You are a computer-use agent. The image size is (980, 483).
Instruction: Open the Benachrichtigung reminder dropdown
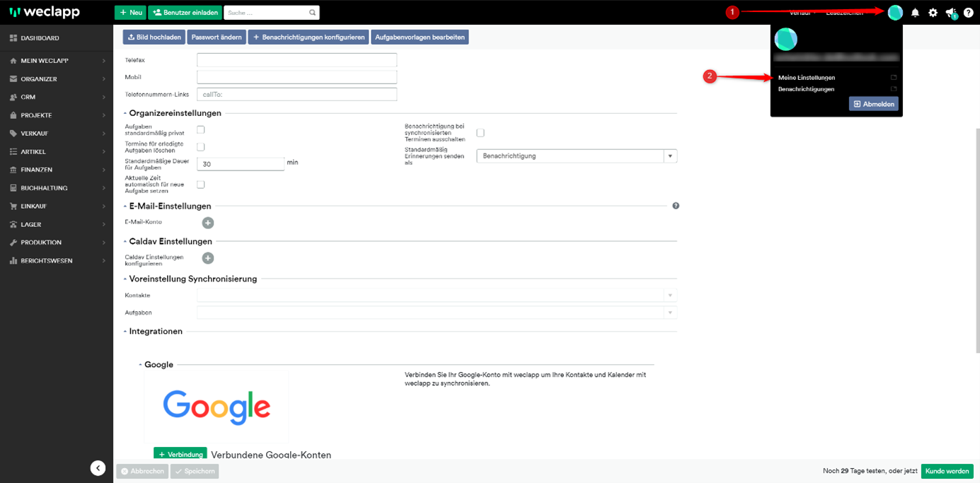click(x=577, y=156)
